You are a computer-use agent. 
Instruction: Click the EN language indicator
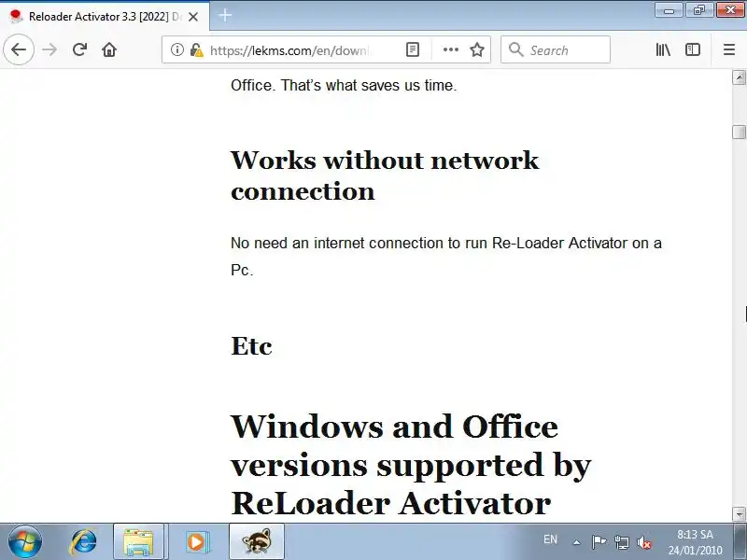pos(550,539)
